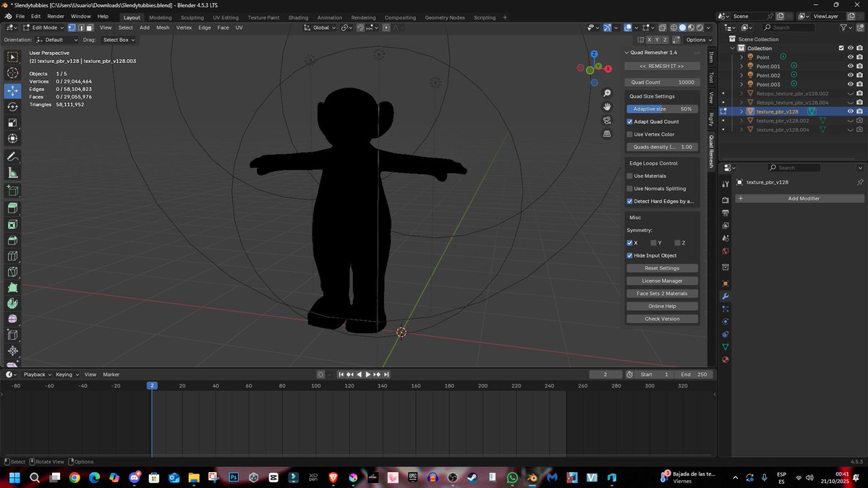
Task: Select the Select Box tool
Action: point(12,57)
